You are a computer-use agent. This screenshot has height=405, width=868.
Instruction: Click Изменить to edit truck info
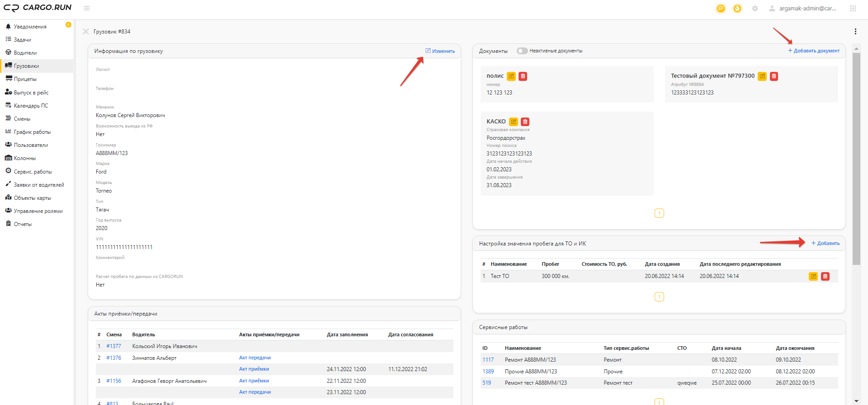[440, 51]
